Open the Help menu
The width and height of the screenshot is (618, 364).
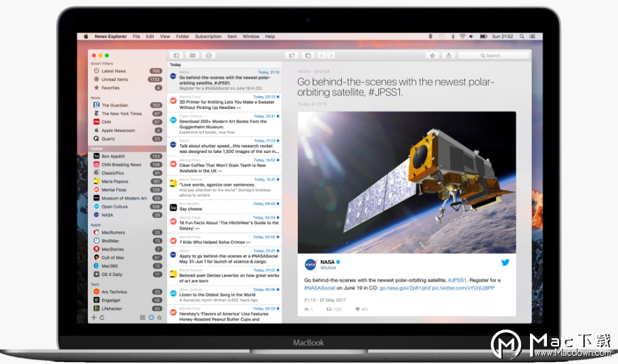[270, 37]
